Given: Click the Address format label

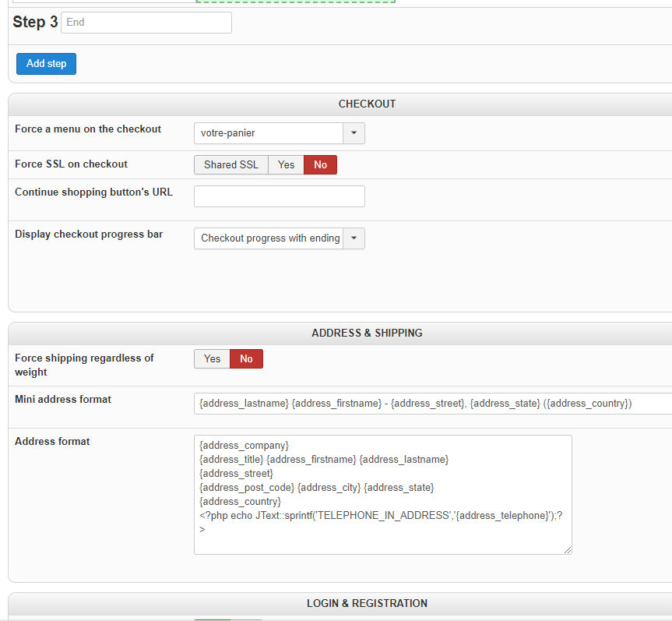Looking at the screenshot, I should (52, 441).
